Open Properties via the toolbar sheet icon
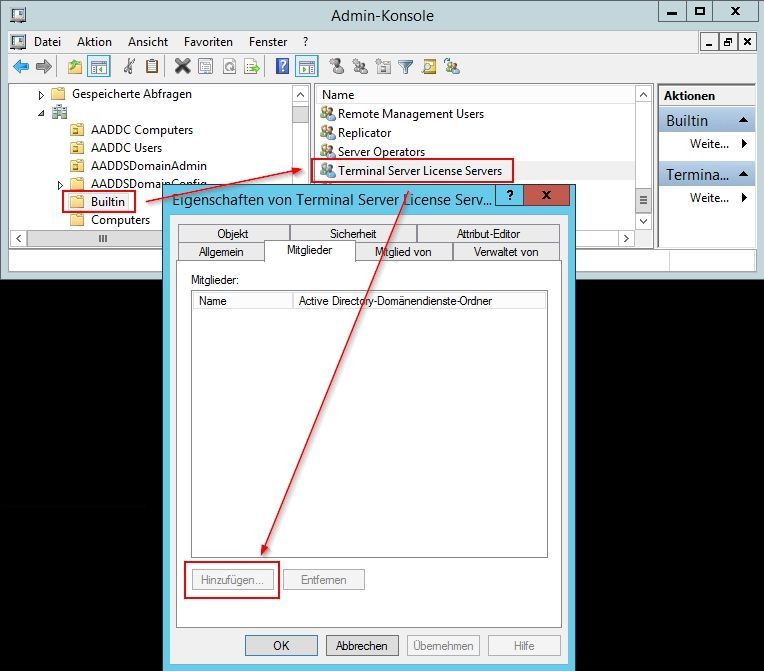The width and height of the screenshot is (764, 671). [206, 66]
